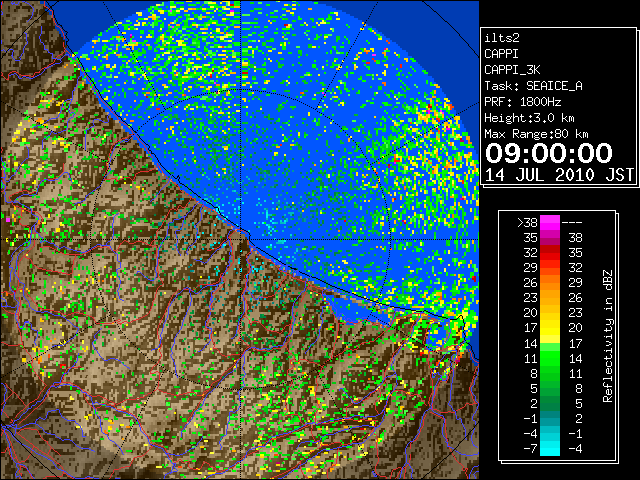The image size is (640, 480).
Task: Click the 'CAPPI_3K' product label
Action: point(512,70)
